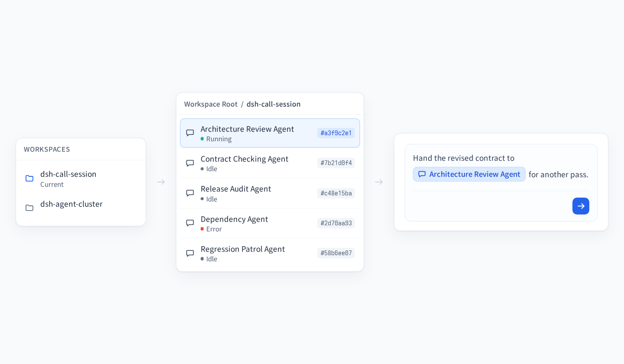Viewport: 624px width, 364px height.
Task: Click the folder icon beside dsh-agent-cluster
Action: [29, 208]
